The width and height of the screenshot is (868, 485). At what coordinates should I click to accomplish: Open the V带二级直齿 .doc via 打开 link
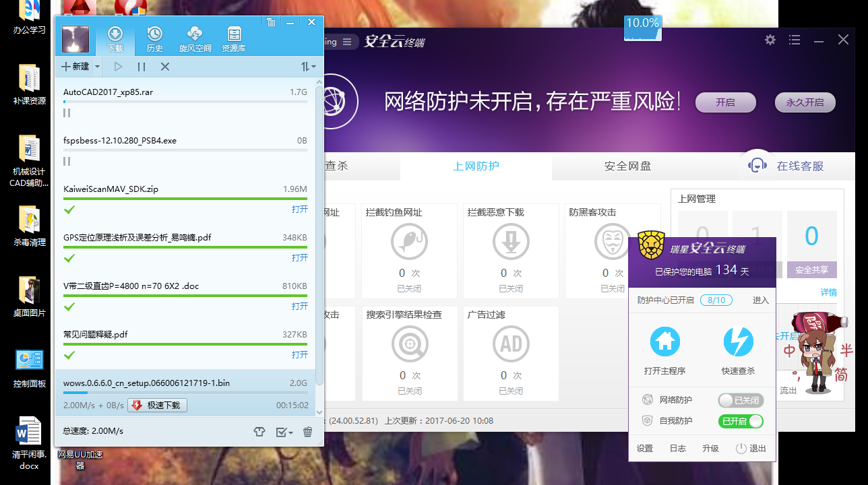coord(300,306)
